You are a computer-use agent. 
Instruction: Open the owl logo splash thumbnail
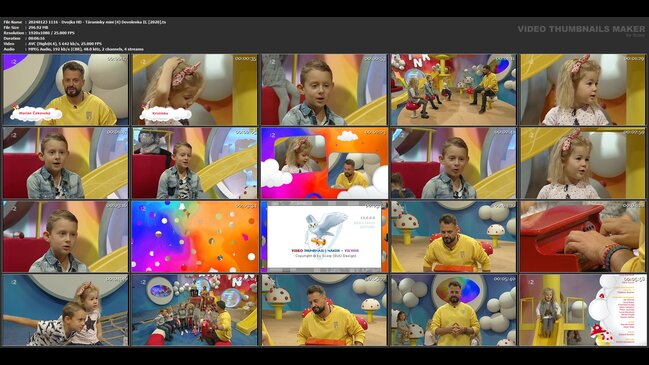click(324, 237)
